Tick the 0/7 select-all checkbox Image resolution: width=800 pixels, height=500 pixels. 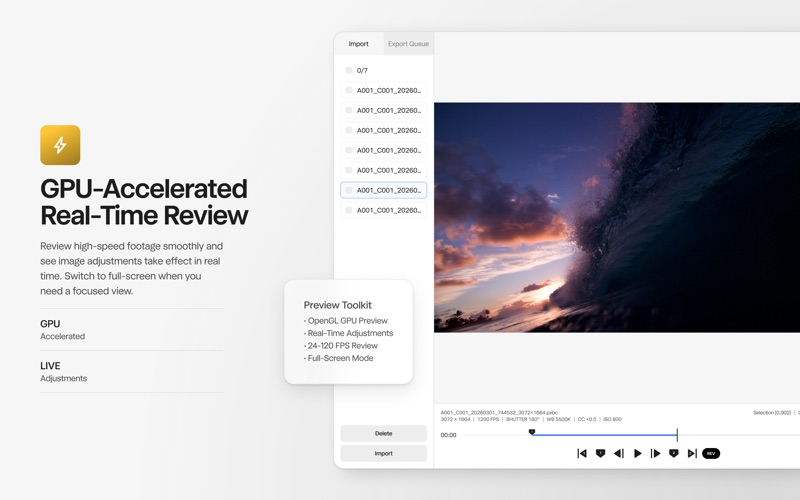click(x=348, y=70)
